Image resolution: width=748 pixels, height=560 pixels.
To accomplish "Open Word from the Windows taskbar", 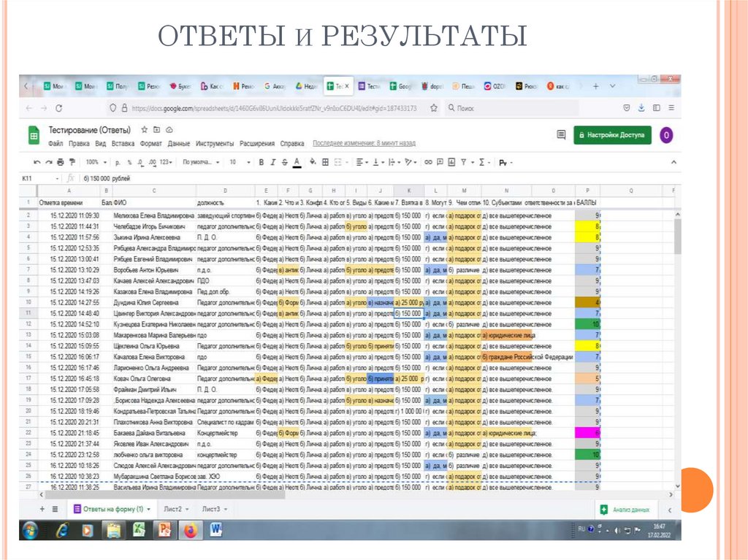I will click(x=215, y=530).
